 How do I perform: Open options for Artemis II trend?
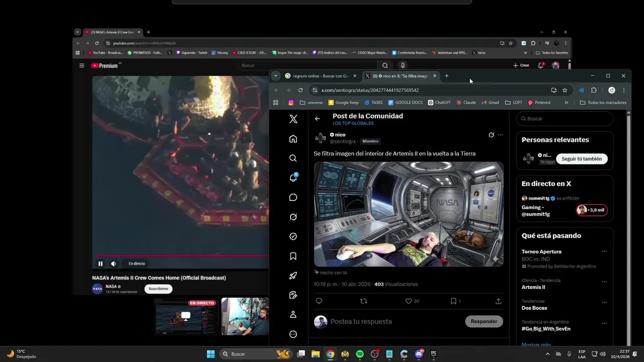click(604, 282)
